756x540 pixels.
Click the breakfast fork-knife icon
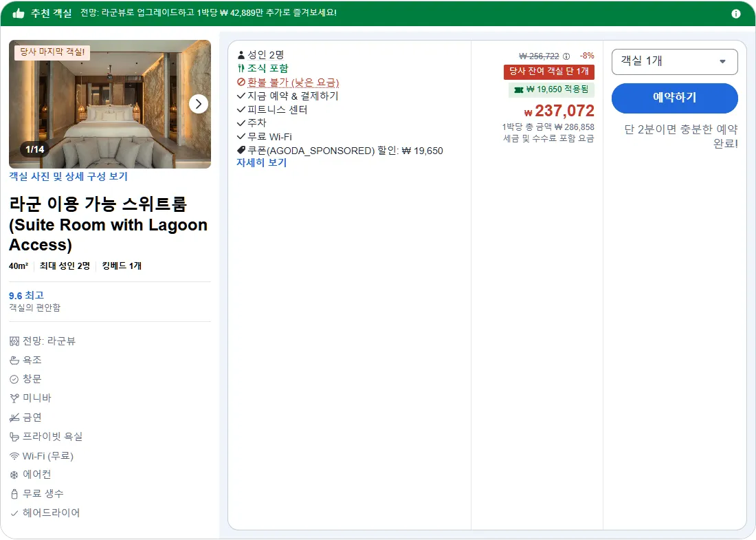(x=241, y=69)
